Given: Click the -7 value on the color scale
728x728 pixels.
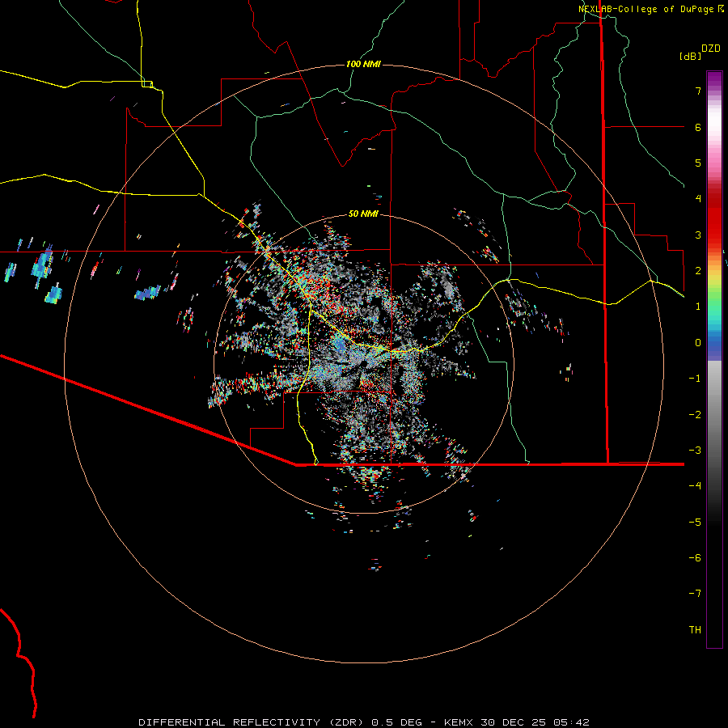Looking at the screenshot, I should [x=695, y=594].
